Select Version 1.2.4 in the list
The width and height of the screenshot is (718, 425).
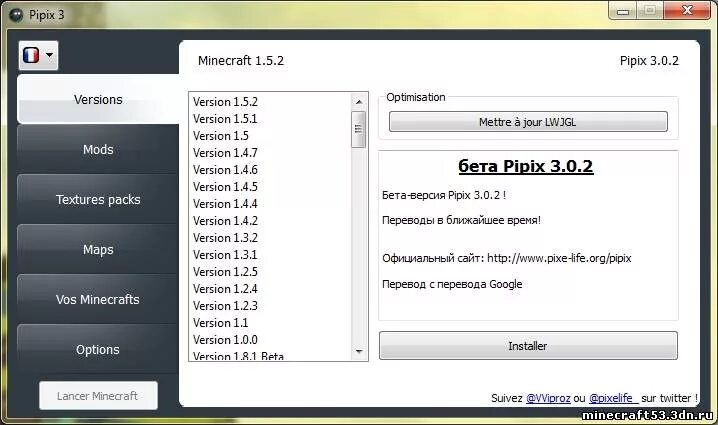pyautogui.click(x=270, y=289)
